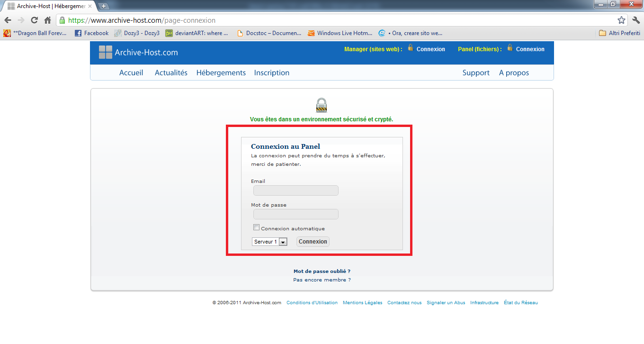Click the padlock icon next to Manager Connexion
Screen dimensions: 644x344
[411, 47]
